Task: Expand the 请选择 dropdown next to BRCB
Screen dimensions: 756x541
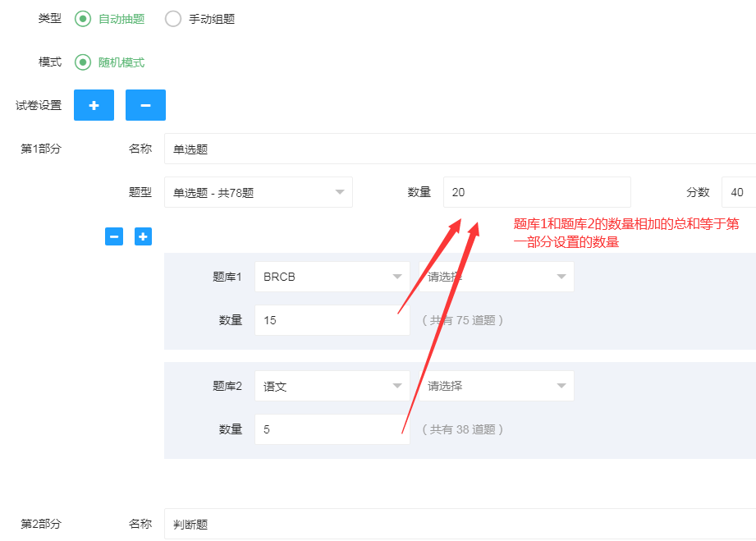Action: pyautogui.click(x=496, y=277)
